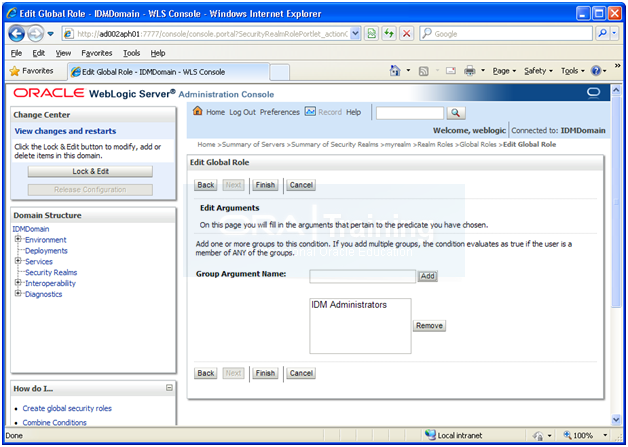Image resolution: width=628 pixels, height=447 pixels.
Task: Expand the Interoperability tree node
Action: [x=18, y=282]
